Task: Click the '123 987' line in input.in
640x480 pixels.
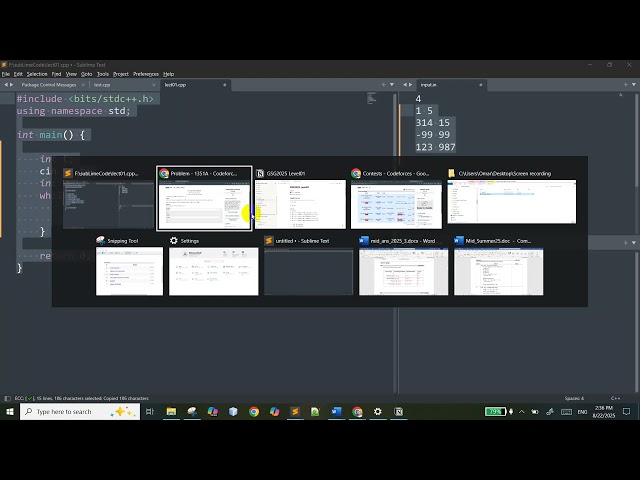Action: (x=436, y=147)
